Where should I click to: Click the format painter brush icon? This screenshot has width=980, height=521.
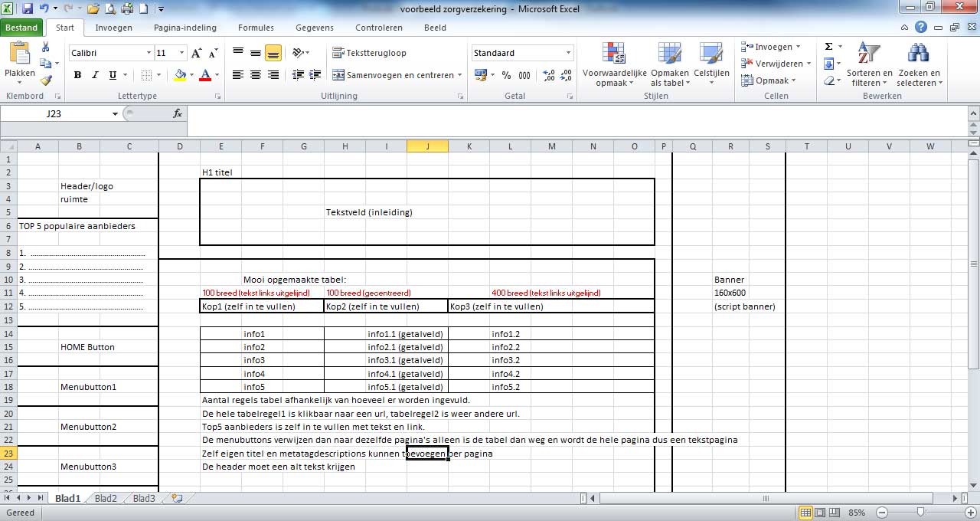tap(46, 80)
